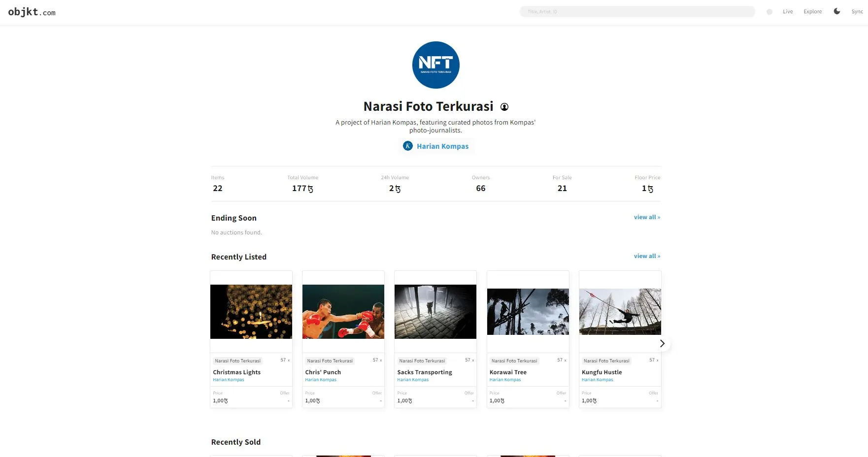
Task: Click the verified profile icon next to collection title
Action: coord(504,107)
